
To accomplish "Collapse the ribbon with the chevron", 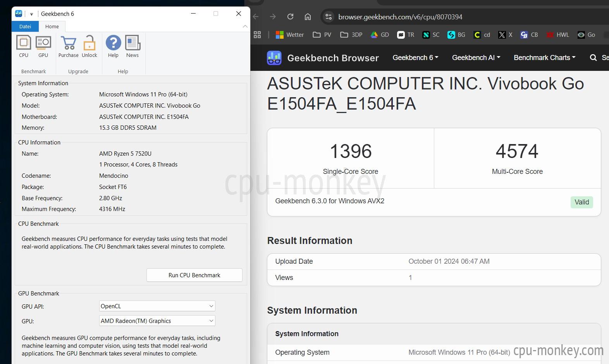I will pyautogui.click(x=245, y=26).
